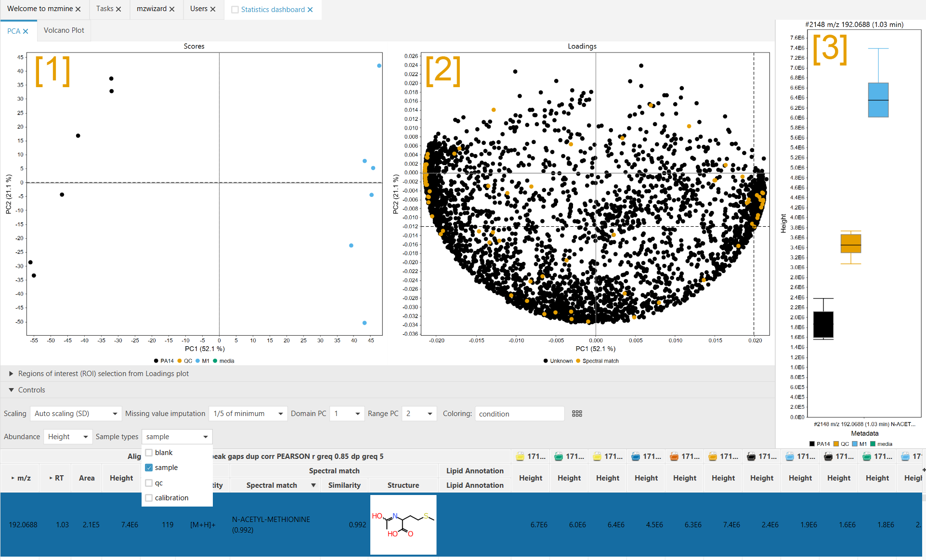Close the Users tab
926x560 pixels.
[x=213, y=9]
